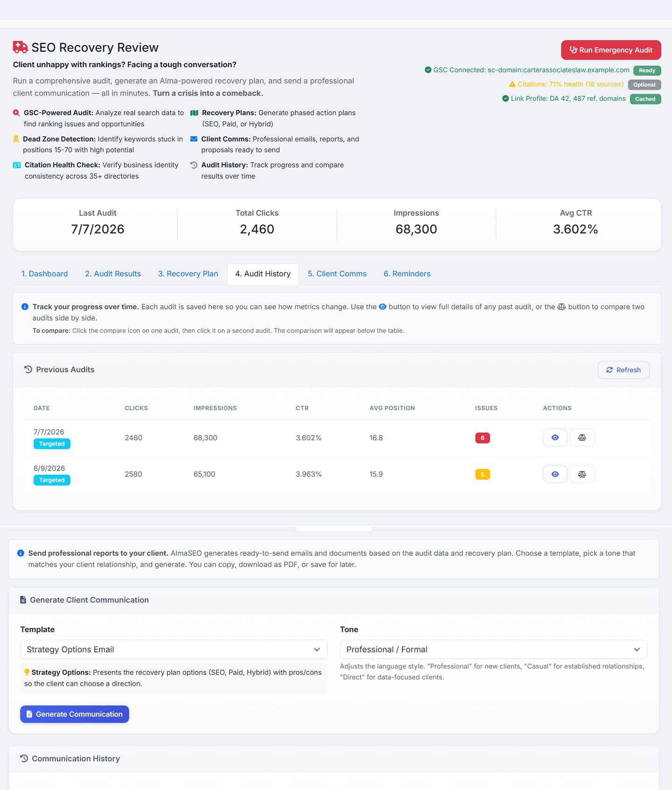
Task: Click the Citation Health Check ID card icon
Action: (17, 165)
